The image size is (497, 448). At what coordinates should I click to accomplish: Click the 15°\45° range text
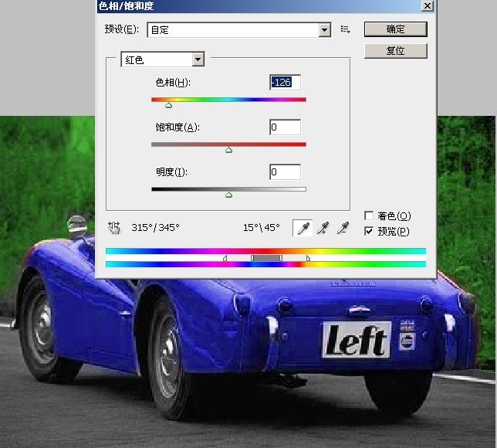click(x=261, y=228)
